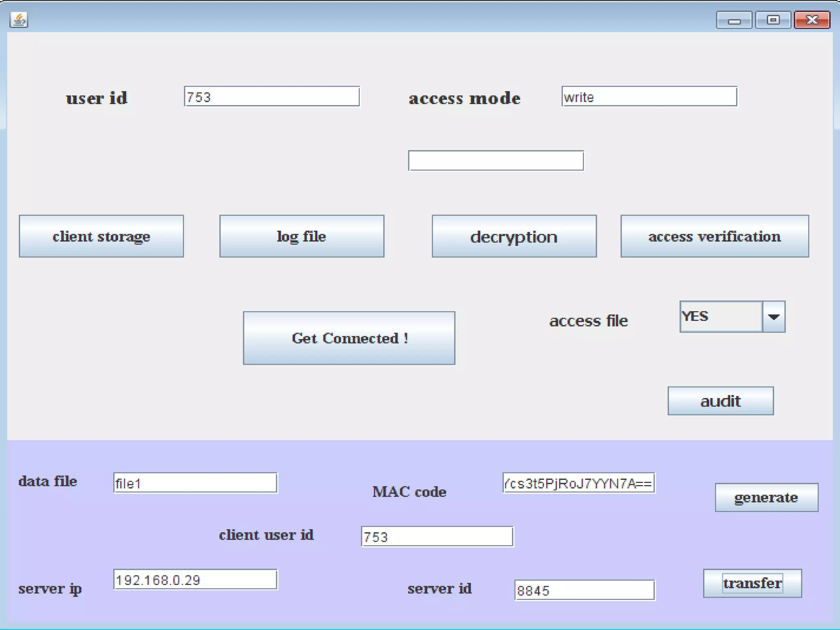
Task: Run access verification
Action: click(x=714, y=236)
